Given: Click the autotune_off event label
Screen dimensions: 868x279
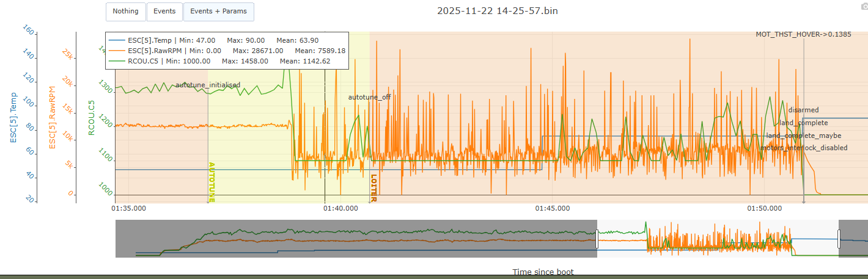Looking at the screenshot, I should (x=369, y=97).
